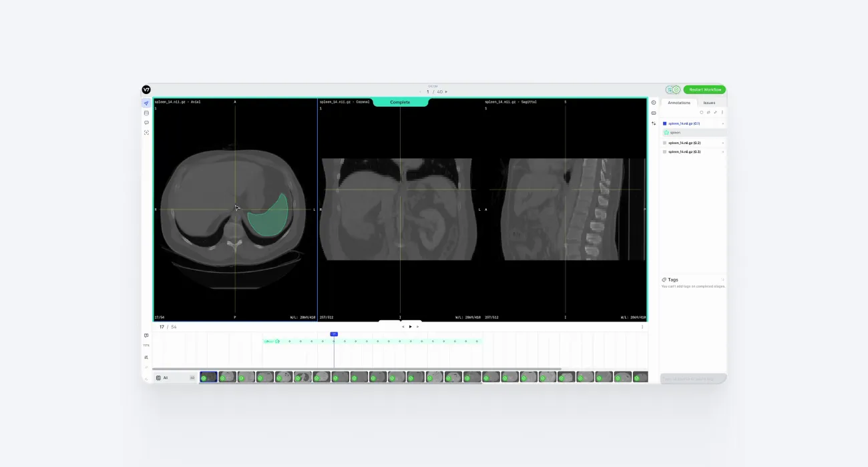Toggle visibility of spleen_14.nii.gz (0.2) annotation
Image resolution: width=868 pixels, height=467 pixels.
(664, 143)
